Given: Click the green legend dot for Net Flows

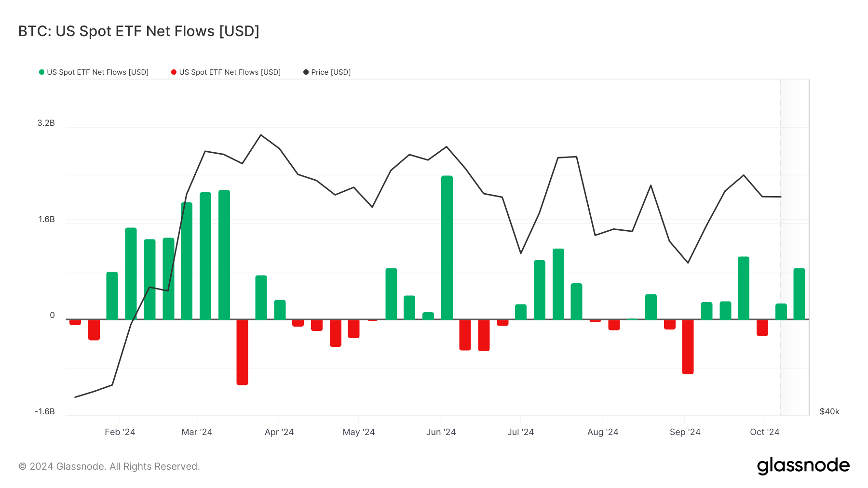Looking at the screenshot, I should click(41, 72).
